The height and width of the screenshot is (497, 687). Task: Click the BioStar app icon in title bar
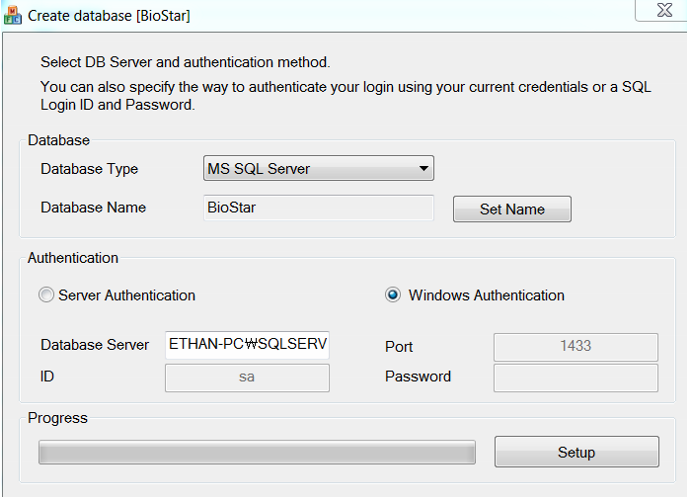pyautogui.click(x=12, y=15)
